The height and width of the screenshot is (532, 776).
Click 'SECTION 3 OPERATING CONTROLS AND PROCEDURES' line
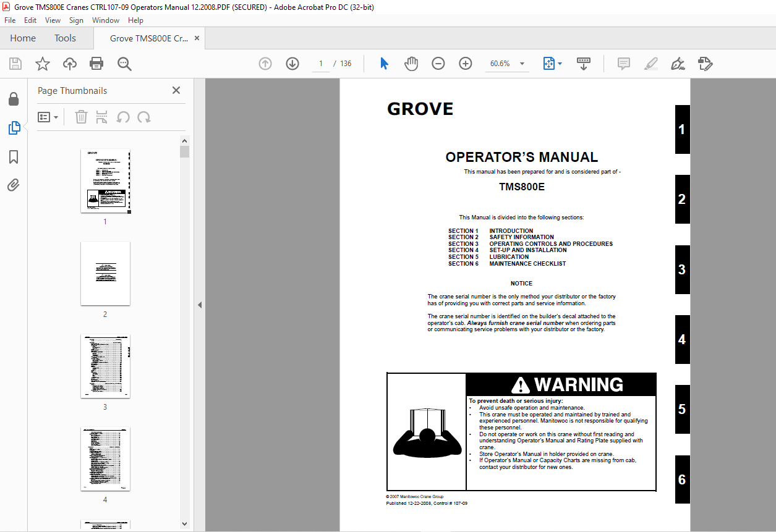click(531, 244)
